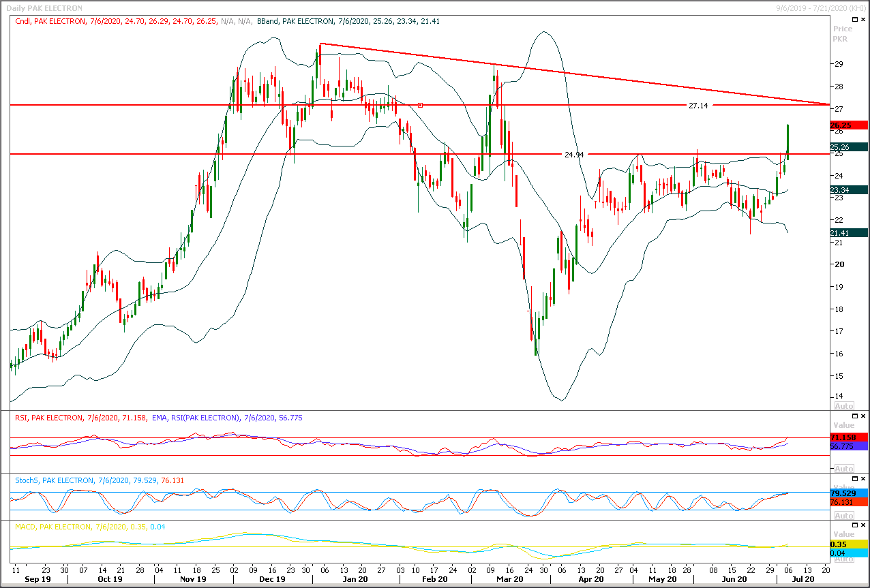This screenshot has height=588, width=870.
Task: Click the Value label in RSI panel
Action: point(843,425)
